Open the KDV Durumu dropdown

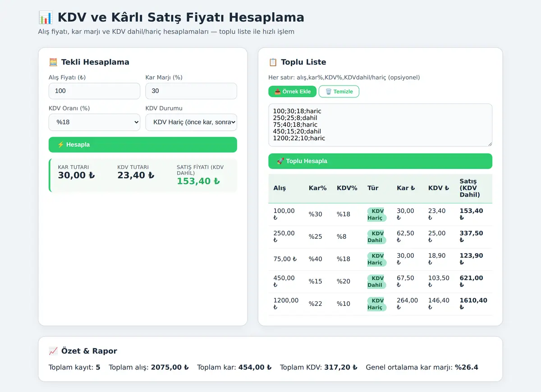[191, 122]
